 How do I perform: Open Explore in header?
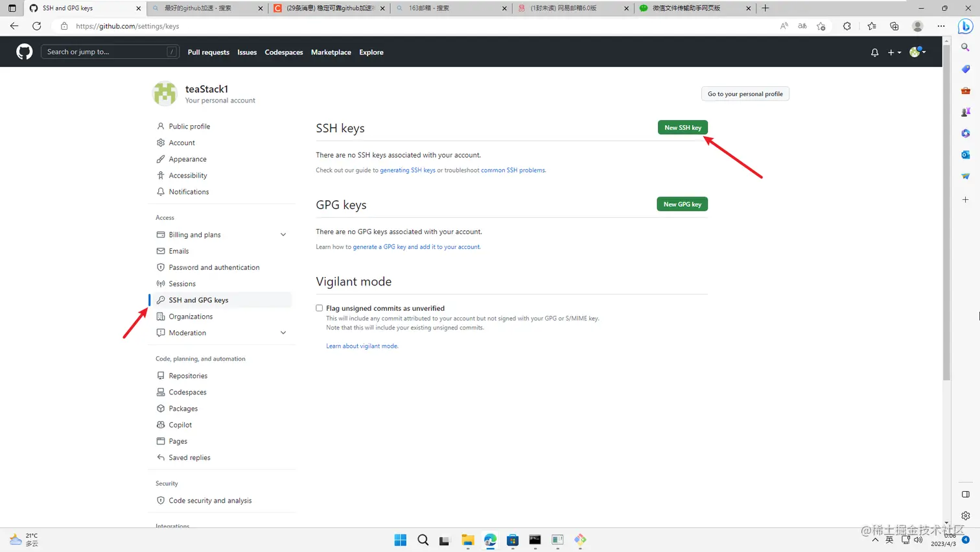pos(371,53)
